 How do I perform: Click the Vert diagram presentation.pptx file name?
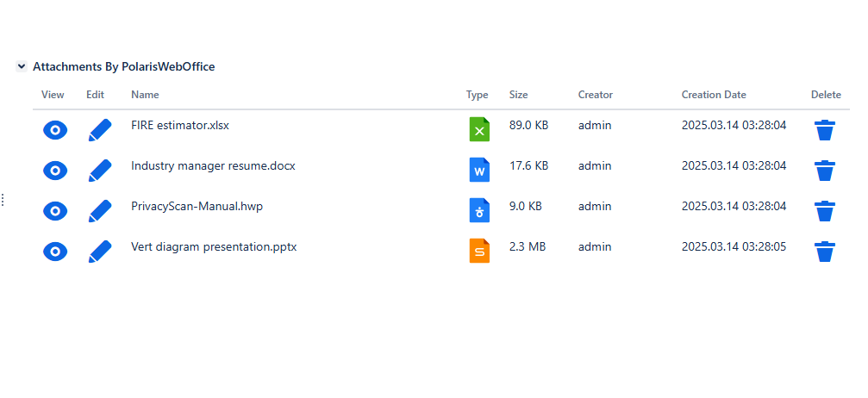214,246
